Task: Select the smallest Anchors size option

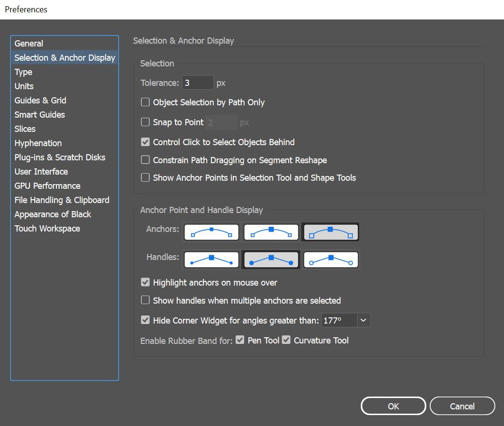Action: click(x=211, y=232)
